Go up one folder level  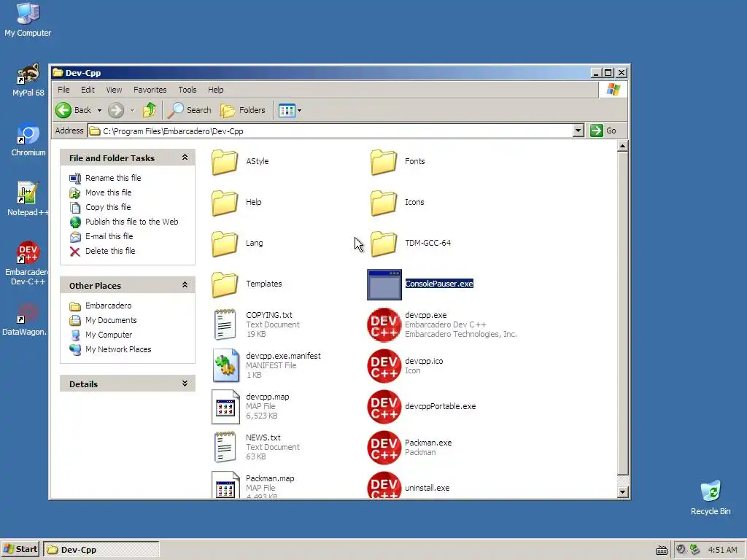(x=149, y=110)
